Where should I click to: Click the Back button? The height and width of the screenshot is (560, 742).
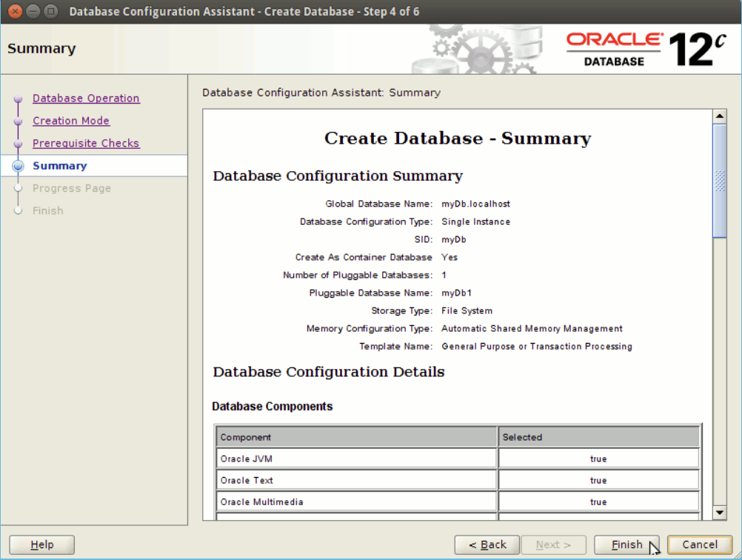point(487,544)
